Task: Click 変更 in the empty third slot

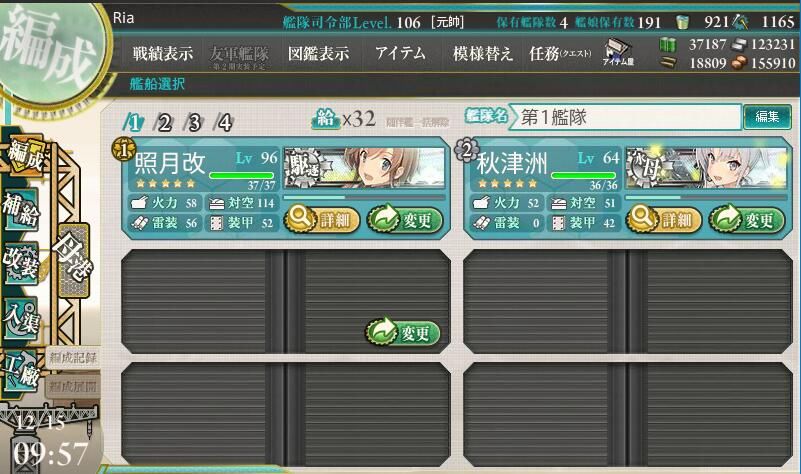Action: coord(403,333)
